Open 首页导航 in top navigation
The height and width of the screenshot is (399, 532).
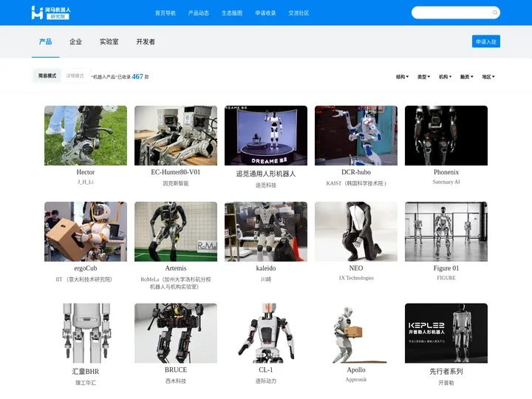click(x=166, y=13)
